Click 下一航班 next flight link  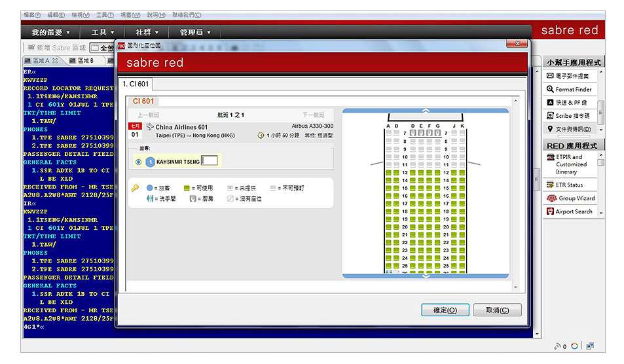coord(313,115)
